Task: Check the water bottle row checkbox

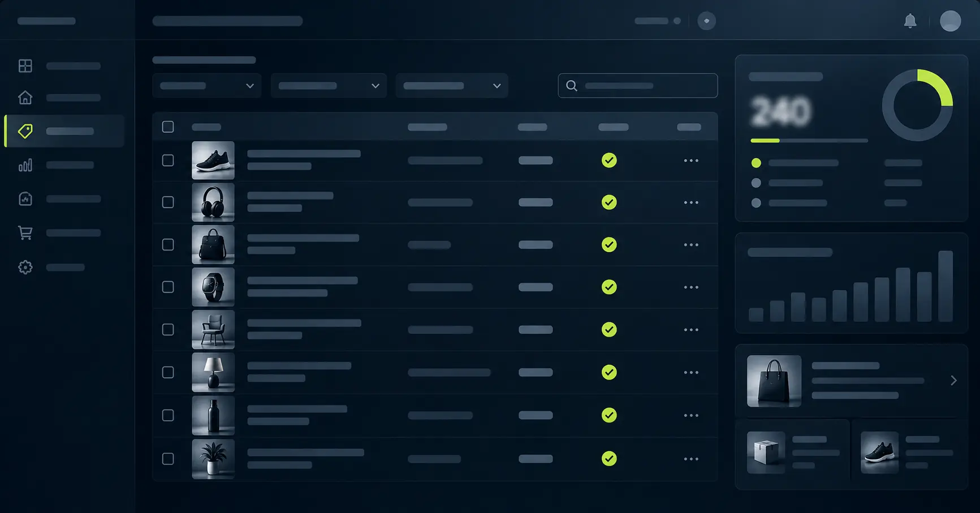Action: click(x=168, y=416)
